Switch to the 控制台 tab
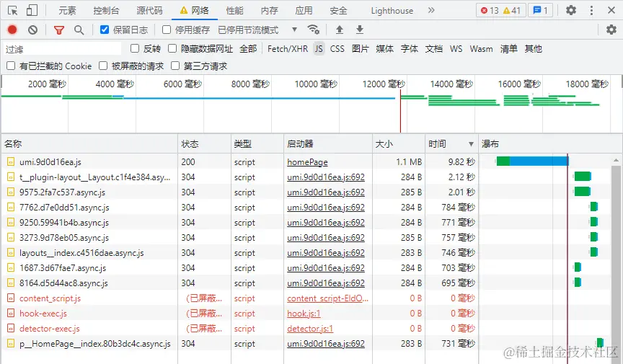623x364 pixels. click(x=106, y=11)
